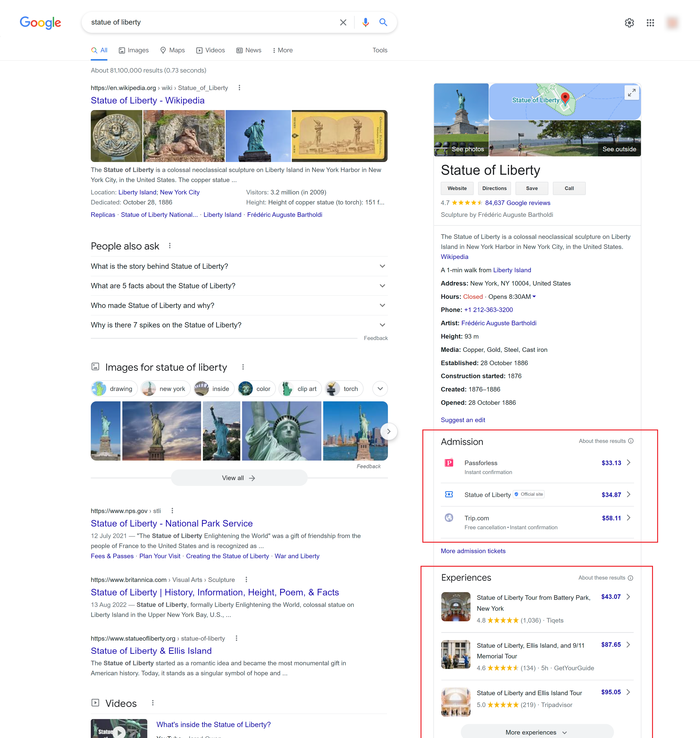Expand 'Why is there 7 spikes' question

[x=382, y=325]
